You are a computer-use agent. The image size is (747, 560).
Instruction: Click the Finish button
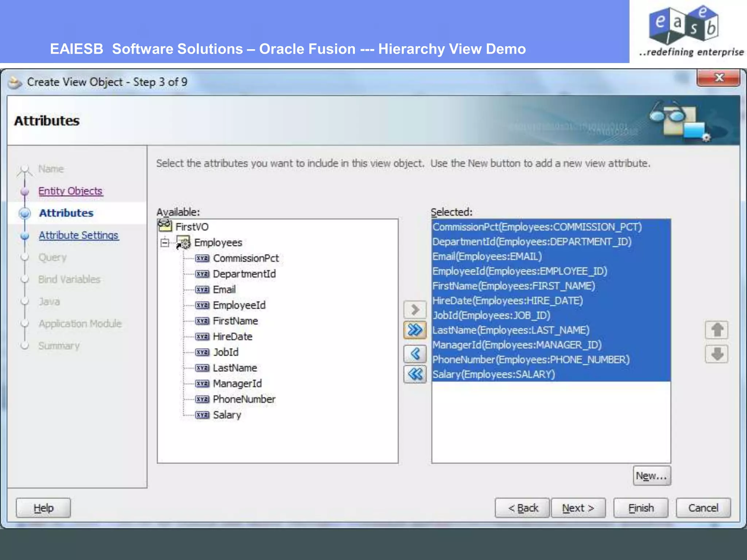(x=641, y=508)
